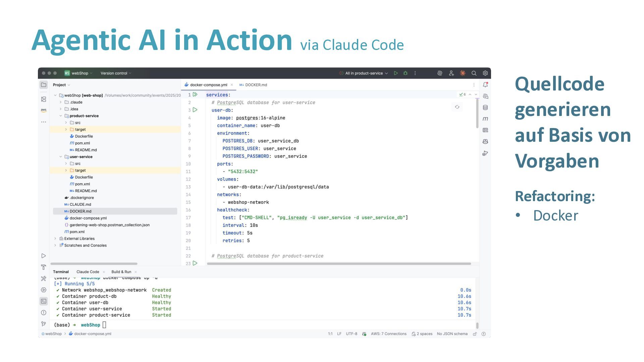Expand the .claude folder
This screenshot has width=644, height=362.
click(61, 102)
